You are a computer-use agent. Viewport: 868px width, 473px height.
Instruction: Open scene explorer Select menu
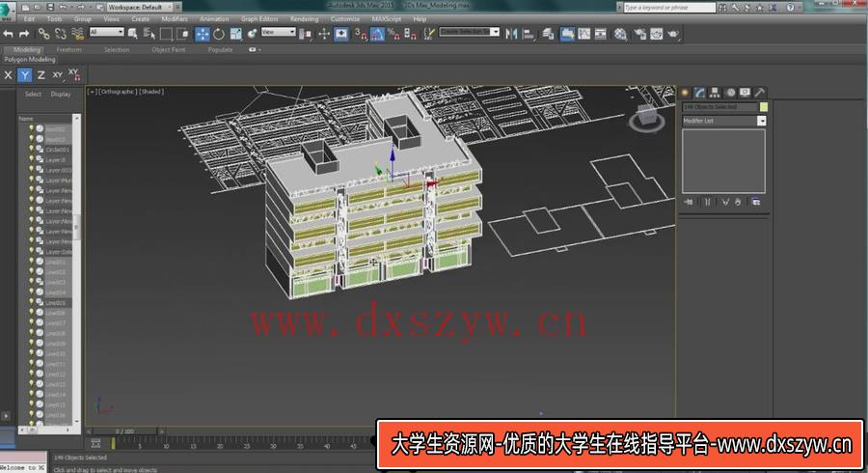click(33, 95)
